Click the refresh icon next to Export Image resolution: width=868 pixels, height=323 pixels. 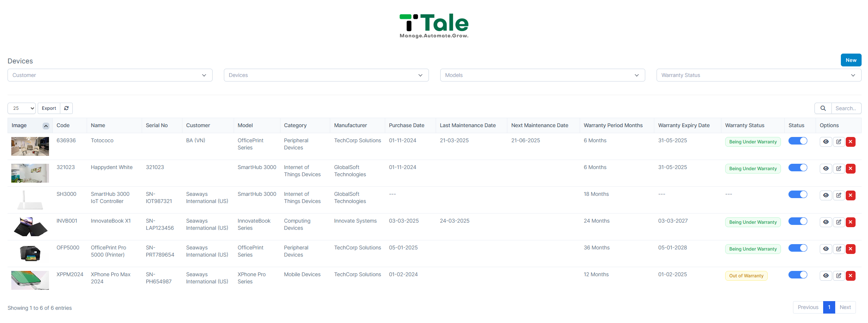coord(66,108)
